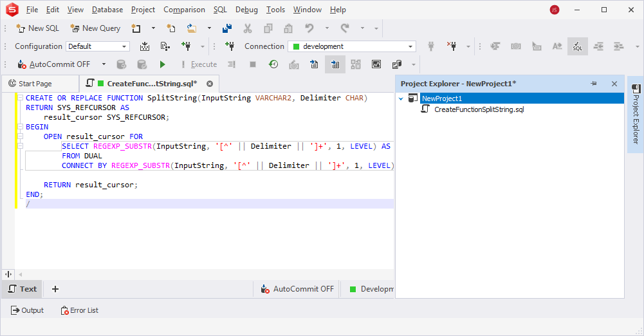Viewport: 644px width, 336px height.
Task: Select the Text view tab
Action: [x=23, y=289]
